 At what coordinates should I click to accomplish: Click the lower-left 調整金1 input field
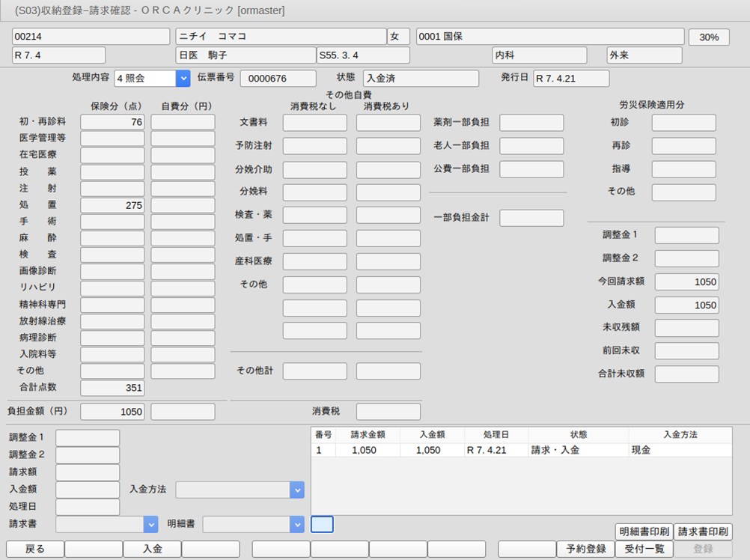[88, 438]
